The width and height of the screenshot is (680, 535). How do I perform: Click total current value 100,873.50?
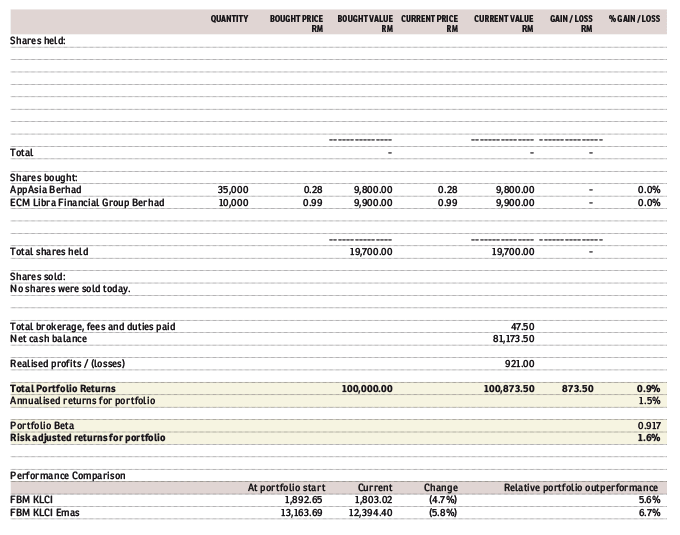509,388
